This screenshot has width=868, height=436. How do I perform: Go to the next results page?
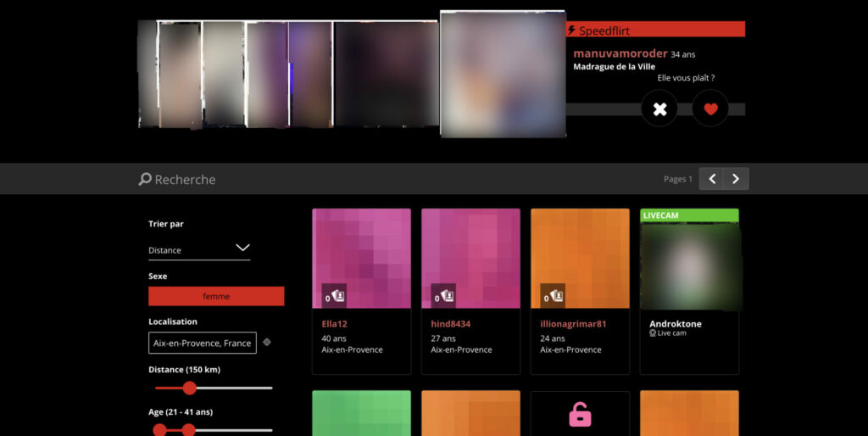click(737, 179)
